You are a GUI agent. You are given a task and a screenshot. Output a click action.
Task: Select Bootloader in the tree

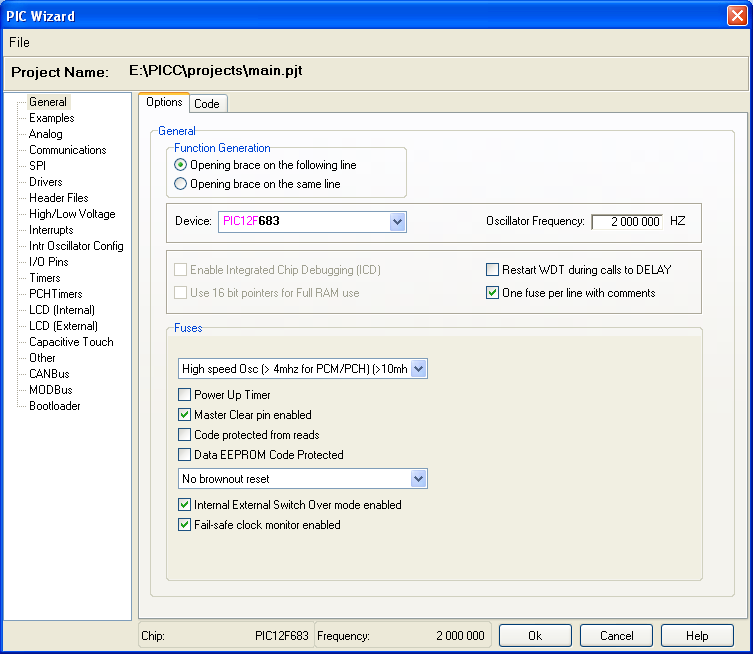point(54,405)
